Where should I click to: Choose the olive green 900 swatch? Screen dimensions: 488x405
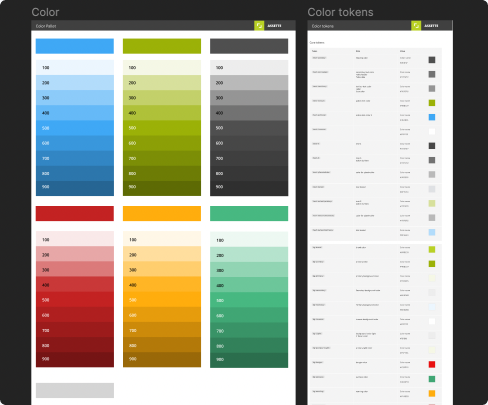click(162, 188)
